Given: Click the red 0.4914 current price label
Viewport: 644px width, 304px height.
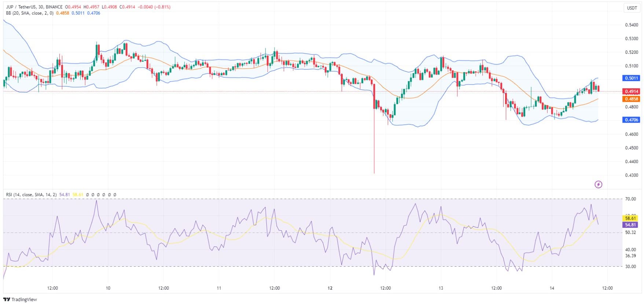Looking at the screenshot, I should coord(631,92).
